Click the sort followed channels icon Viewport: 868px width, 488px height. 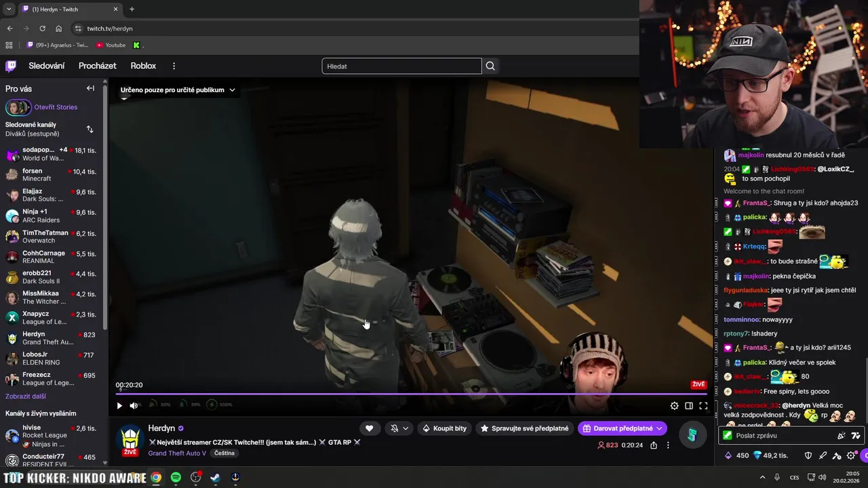90,129
